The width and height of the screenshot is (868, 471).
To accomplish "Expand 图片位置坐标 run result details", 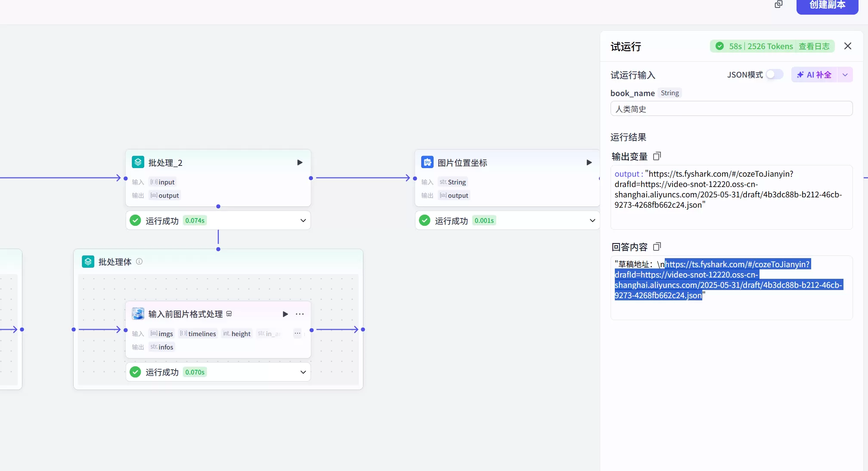I will click(x=592, y=221).
